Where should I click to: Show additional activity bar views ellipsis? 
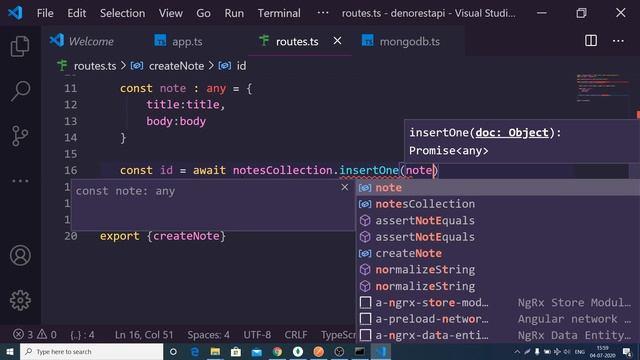coord(20,181)
